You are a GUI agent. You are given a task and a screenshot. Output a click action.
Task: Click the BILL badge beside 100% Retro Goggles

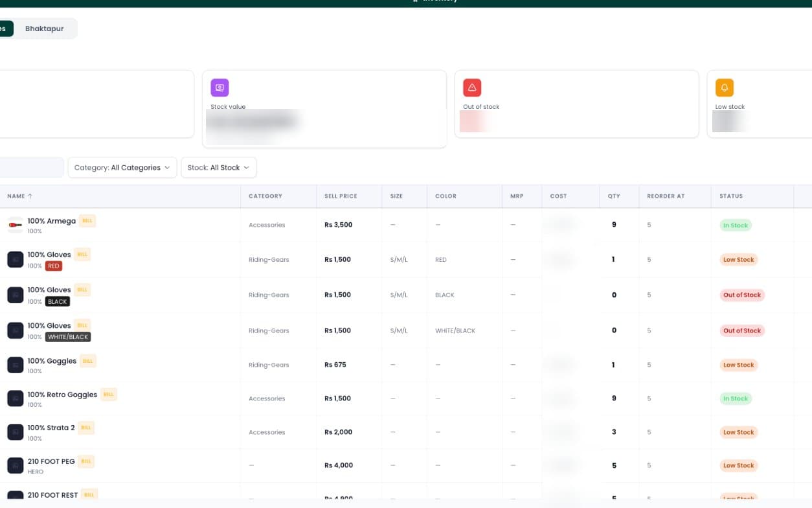click(x=109, y=395)
